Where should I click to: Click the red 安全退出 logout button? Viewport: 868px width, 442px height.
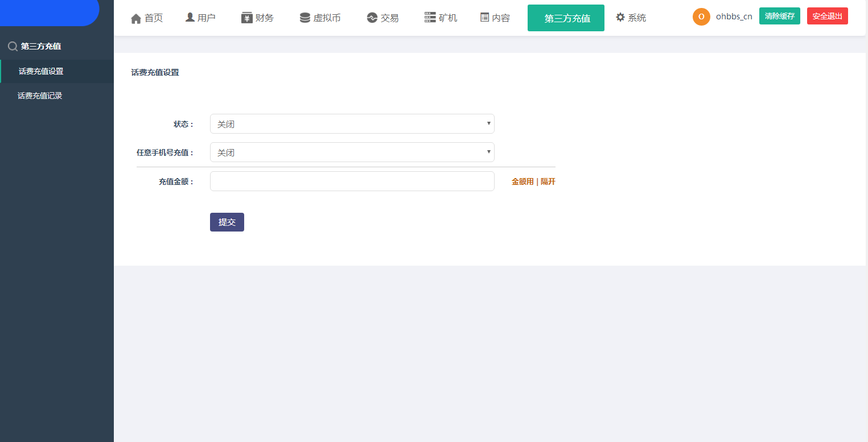[x=827, y=16]
